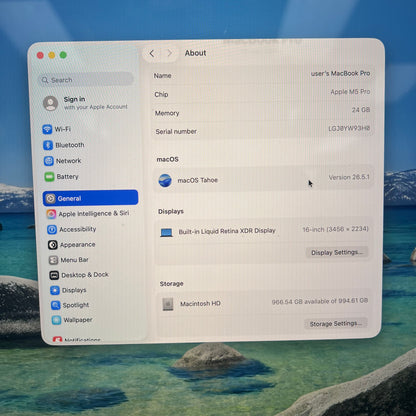This screenshot has height=416, width=416.
Task: Select Appearance label in sidebar
Action: [x=78, y=245]
